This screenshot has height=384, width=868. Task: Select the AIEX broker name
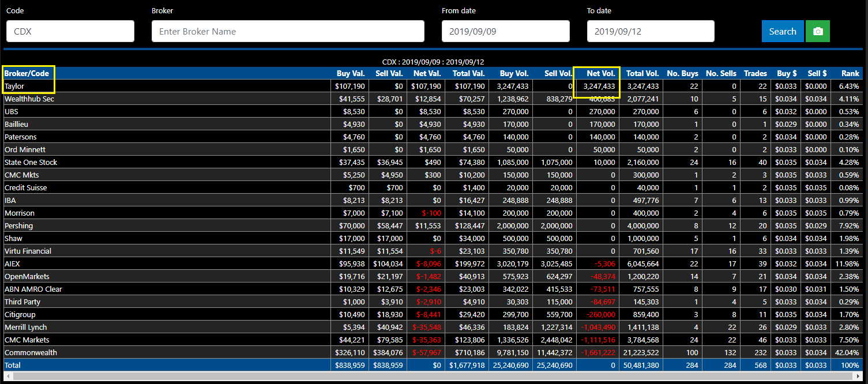12,263
